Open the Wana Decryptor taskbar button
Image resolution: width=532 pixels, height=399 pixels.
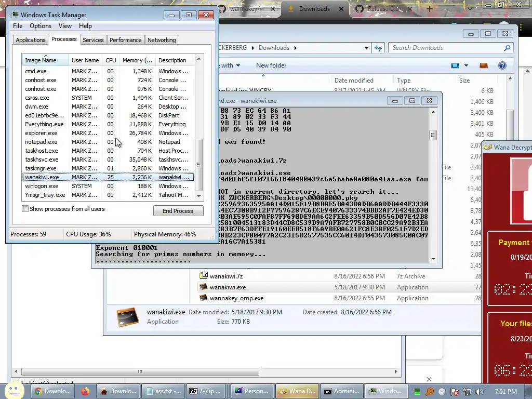click(297, 391)
